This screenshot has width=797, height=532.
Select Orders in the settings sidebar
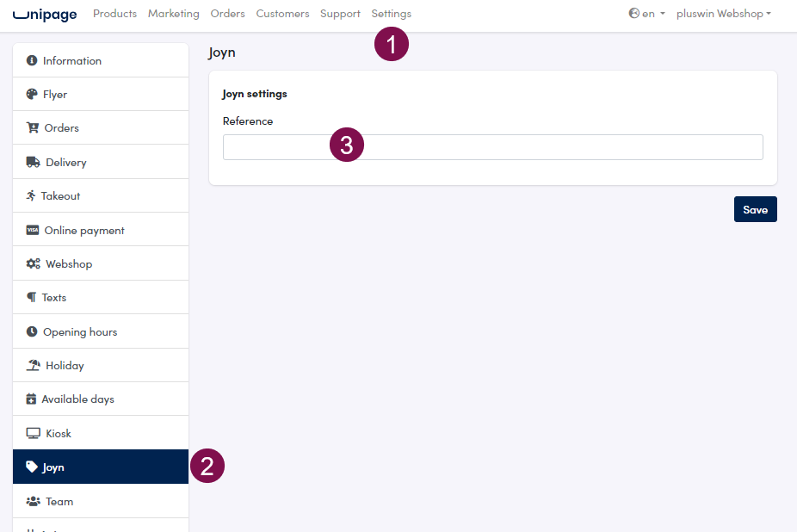click(101, 127)
